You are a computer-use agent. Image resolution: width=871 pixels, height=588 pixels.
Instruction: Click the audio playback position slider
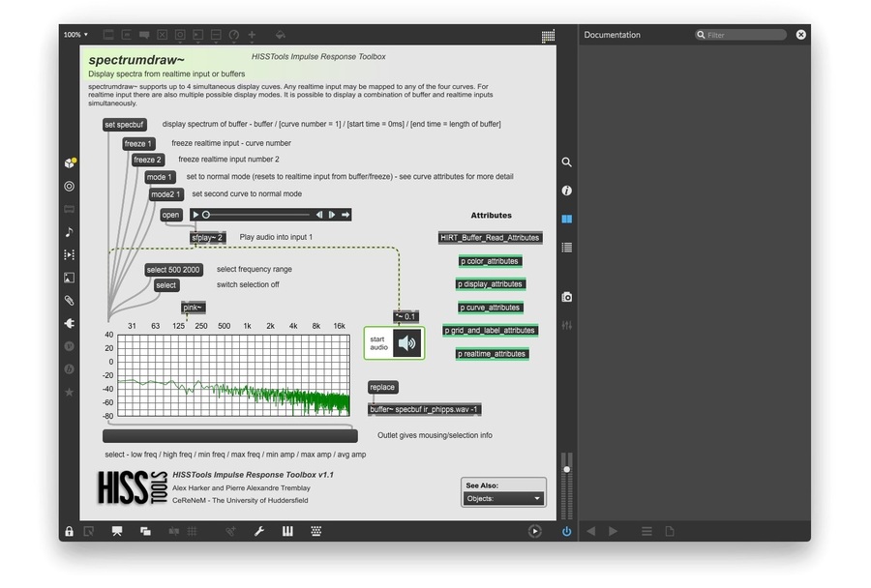pyautogui.click(x=261, y=215)
